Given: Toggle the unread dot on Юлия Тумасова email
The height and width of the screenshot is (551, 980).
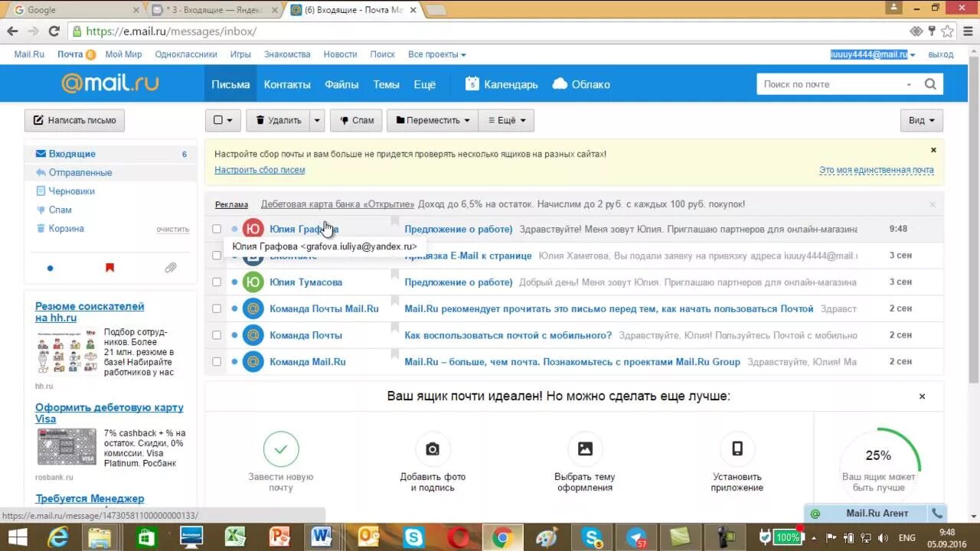Looking at the screenshot, I should 234,282.
